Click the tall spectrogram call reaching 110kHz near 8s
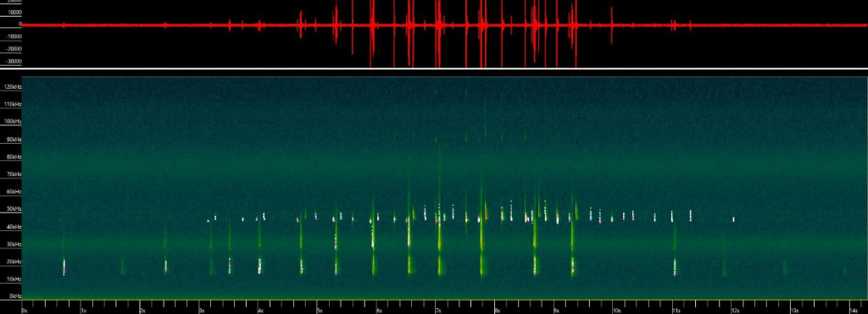868x314 pixels. [x=486, y=117]
